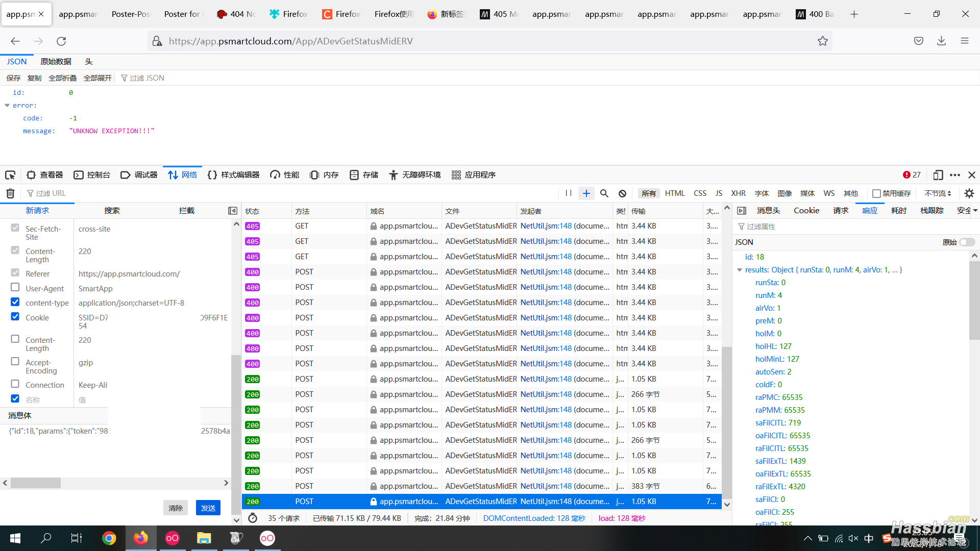This screenshot has width=980, height=551.
Task: Open Windows Start menu
Action: (x=15, y=538)
